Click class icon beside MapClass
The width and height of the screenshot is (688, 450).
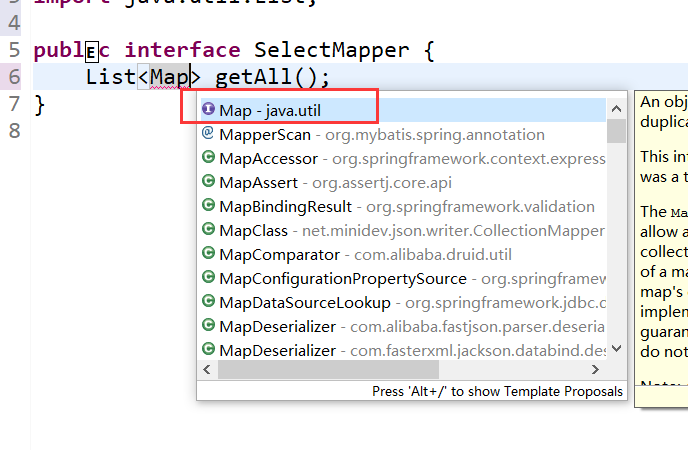(x=208, y=229)
